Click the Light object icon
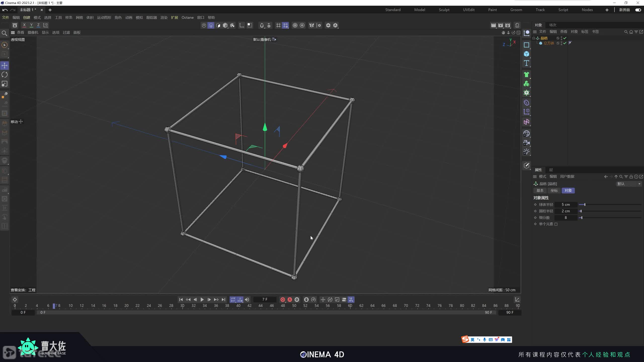 coord(526,152)
